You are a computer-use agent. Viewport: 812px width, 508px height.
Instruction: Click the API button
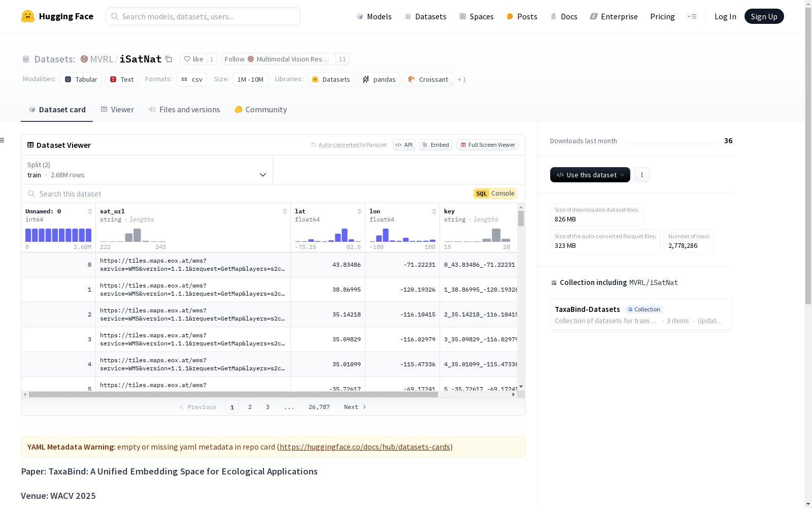(x=404, y=145)
